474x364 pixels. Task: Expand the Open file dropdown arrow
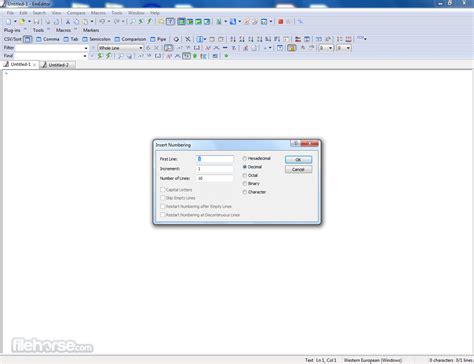29,21
